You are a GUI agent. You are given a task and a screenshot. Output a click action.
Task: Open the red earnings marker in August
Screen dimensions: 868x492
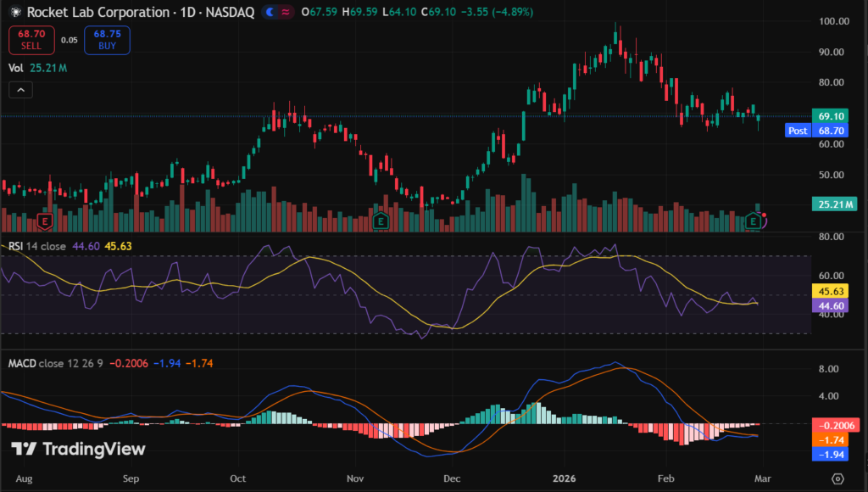pyautogui.click(x=43, y=221)
